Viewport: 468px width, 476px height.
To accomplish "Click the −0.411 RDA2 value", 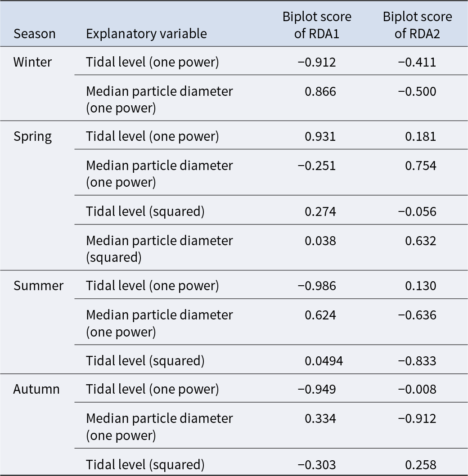I will point(417,62).
